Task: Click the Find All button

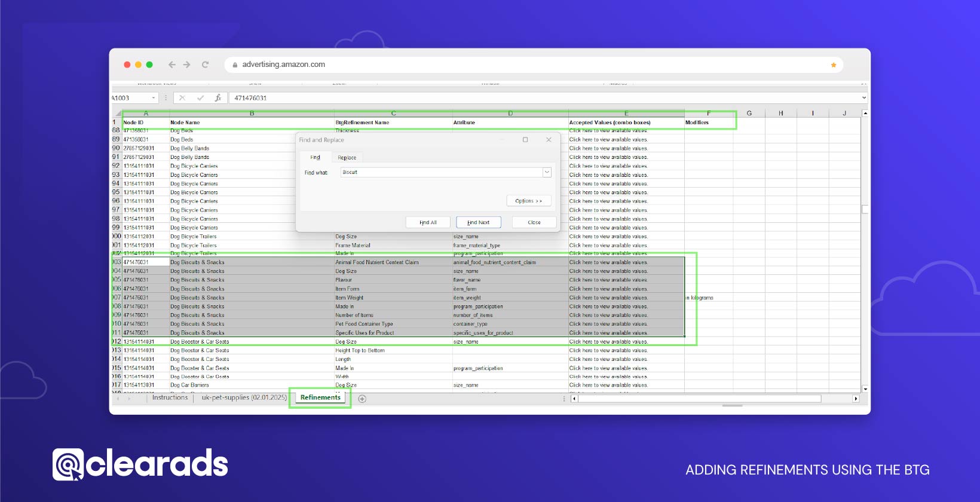Action: 428,222
